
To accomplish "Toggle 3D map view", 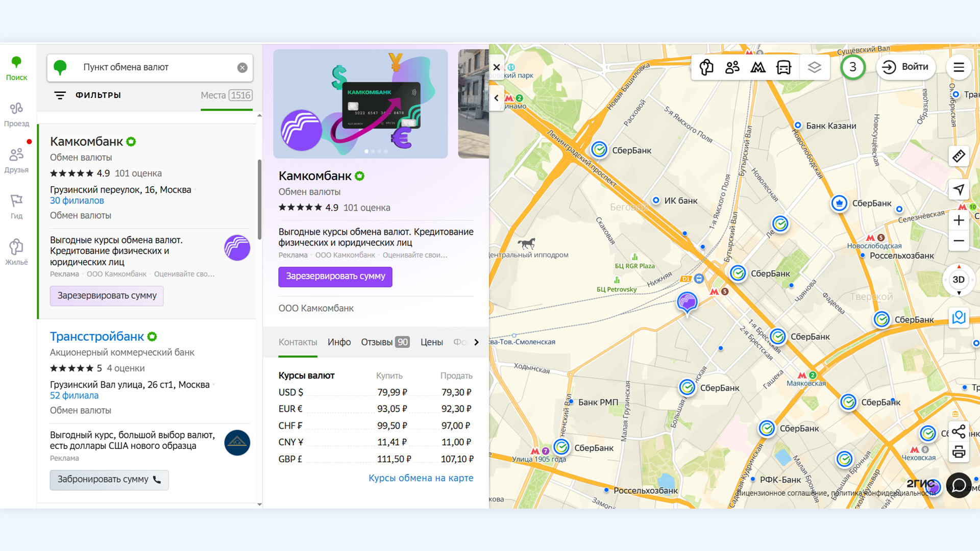I will tap(958, 280).
